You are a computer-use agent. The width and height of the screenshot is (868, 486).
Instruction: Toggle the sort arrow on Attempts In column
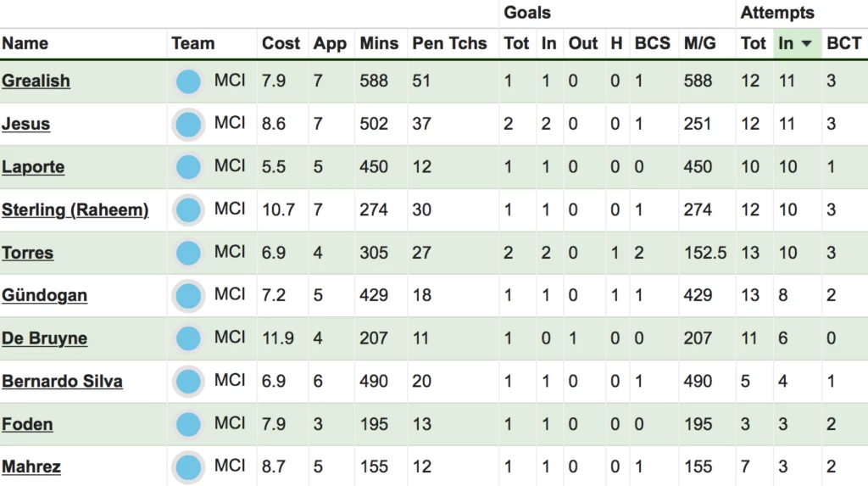(x=807, y=43)
